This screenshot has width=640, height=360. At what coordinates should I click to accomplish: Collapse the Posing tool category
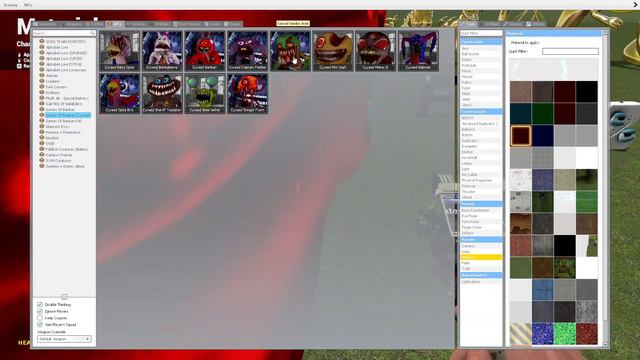(481, 204)
